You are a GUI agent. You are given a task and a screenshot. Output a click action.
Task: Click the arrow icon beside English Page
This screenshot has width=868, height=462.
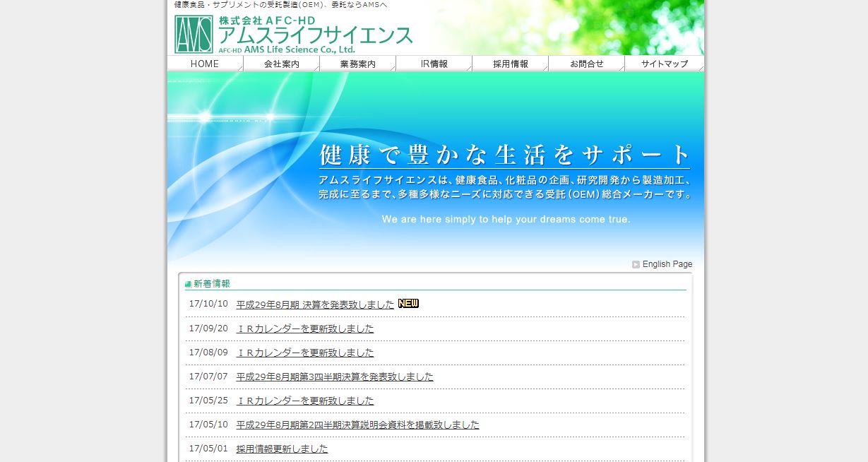click(x=636, y=264)
